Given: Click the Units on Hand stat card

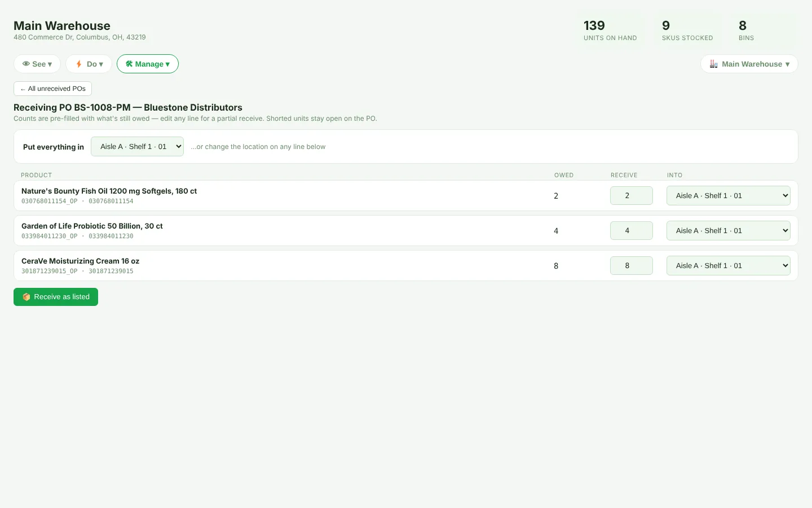Looking at the screenshot, I should coord(610,30).
